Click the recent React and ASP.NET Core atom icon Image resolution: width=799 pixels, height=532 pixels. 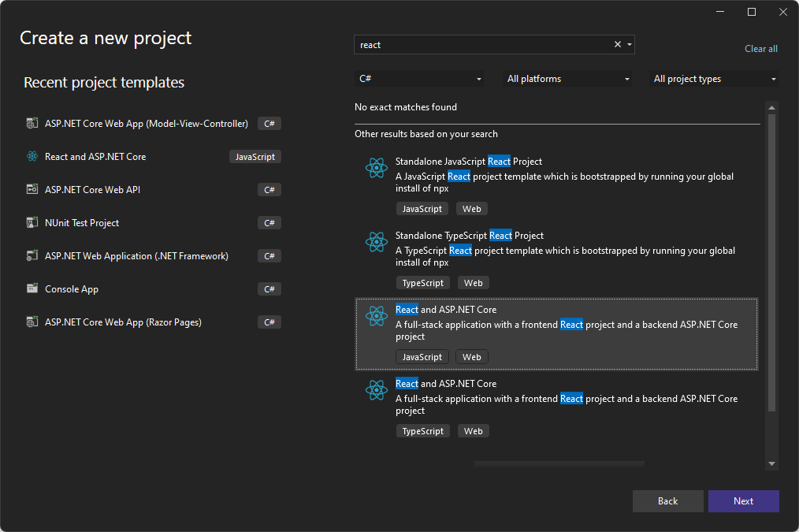tap(32, 156)
